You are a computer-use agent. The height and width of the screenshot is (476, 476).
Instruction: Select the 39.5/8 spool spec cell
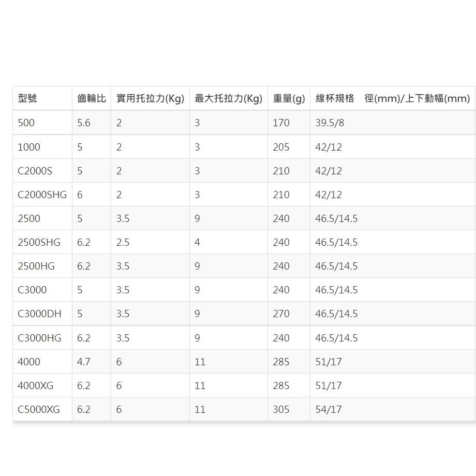[x=330, y=123]
